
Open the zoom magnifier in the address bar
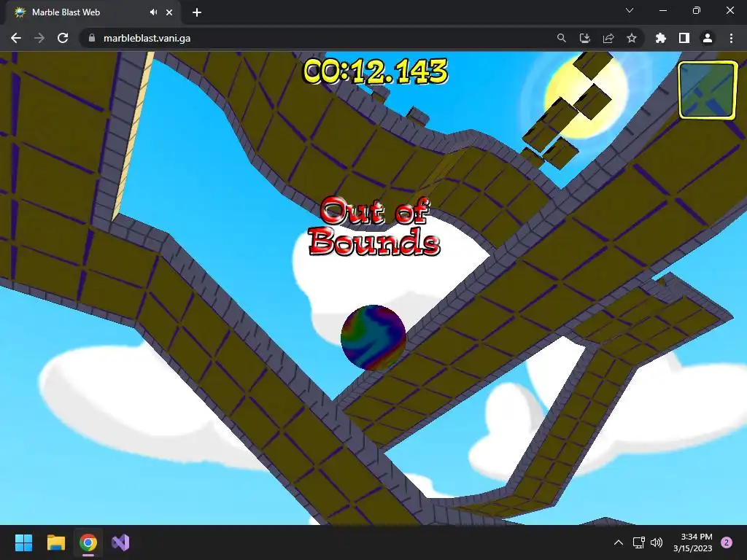[x=561, y=38]
